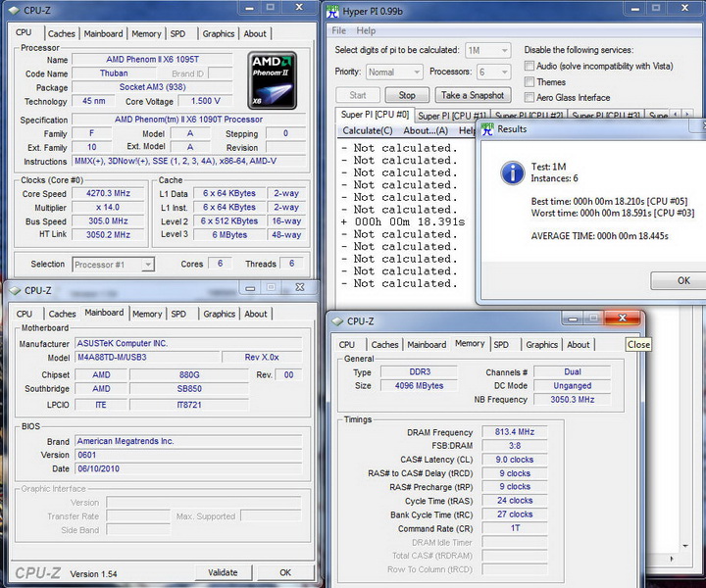The height and width of the screenshot is (588, 706).
Task: Open SPD tab in top CPU-Z window
Action: pyautogui.click(x=177, y=33)
